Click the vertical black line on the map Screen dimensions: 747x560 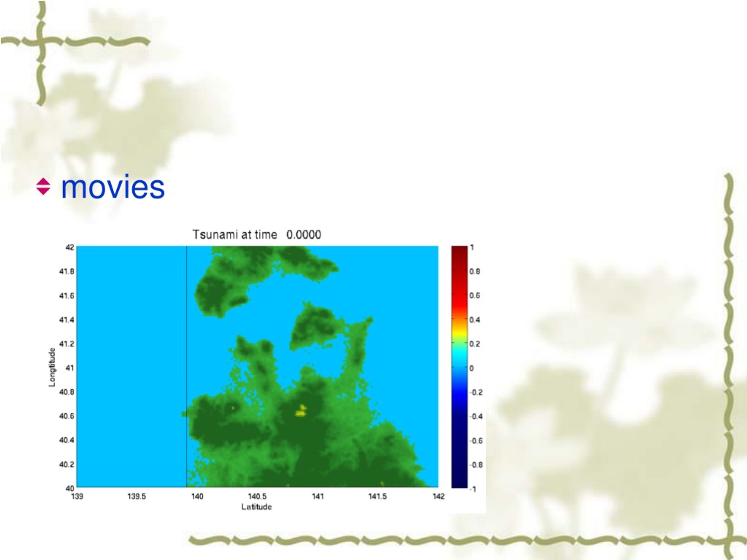tap(186, 366)
